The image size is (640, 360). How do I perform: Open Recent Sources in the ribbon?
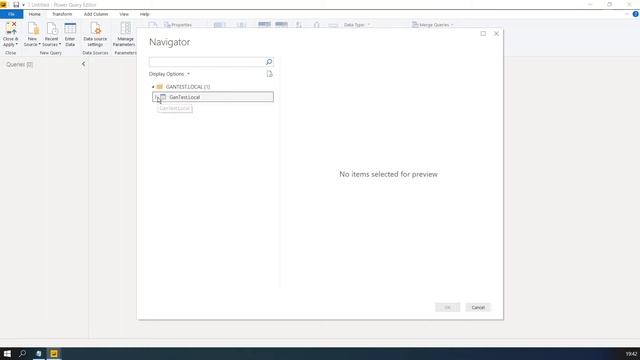tap(51, 34)
